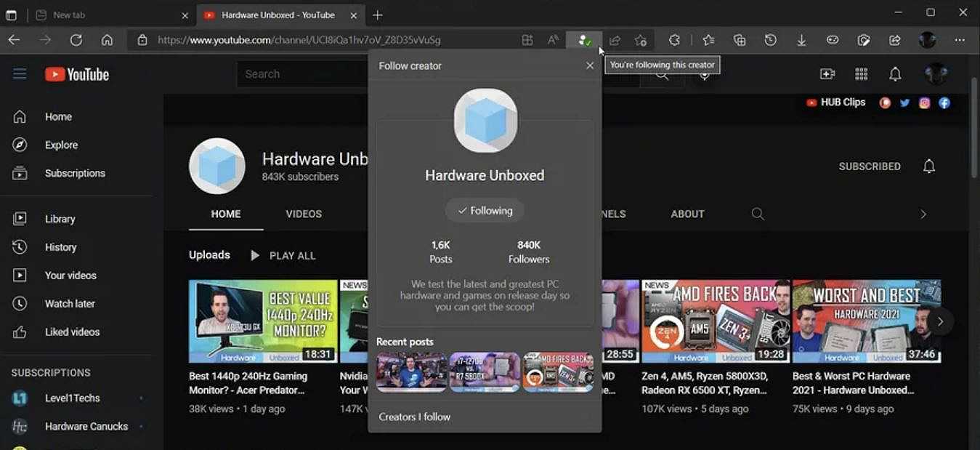The height and width of the screenshot is (450, 980).
Task: Open Best 1440p 240Hz Monitor video thumbnail
Action: coord(263,321)
